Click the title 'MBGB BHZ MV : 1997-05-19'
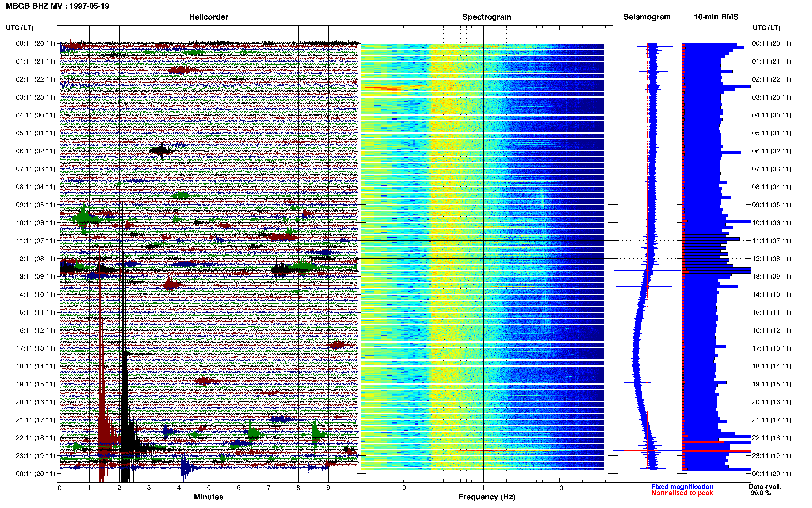812x508 pixels. [57, 6]
